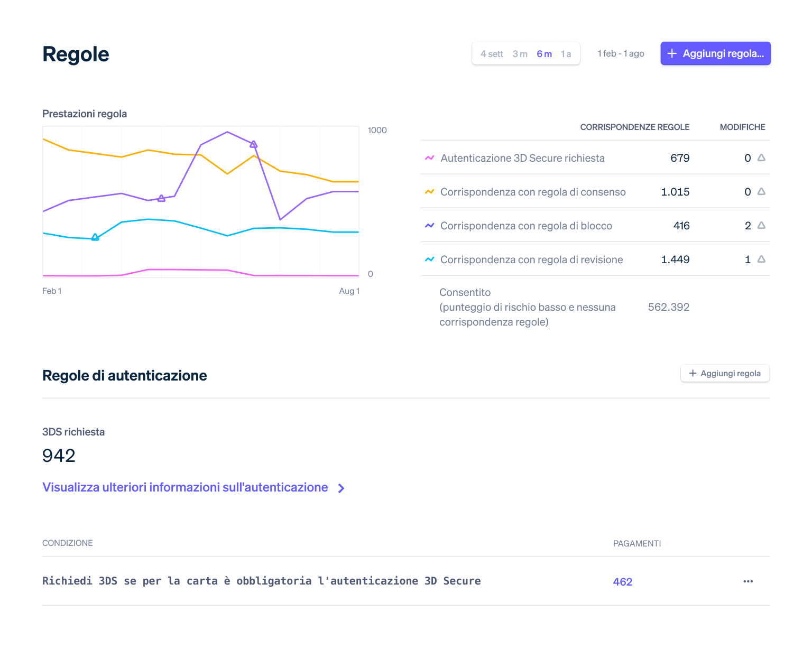
Task: Click the blue triangle marker on the chart
Action: pyautogui.click(x=95, y=237)
